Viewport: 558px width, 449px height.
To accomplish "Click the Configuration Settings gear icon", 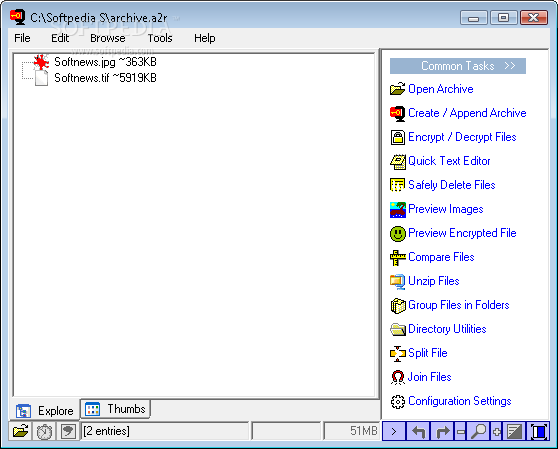I will pyautogui.click(x=397, y=401).
